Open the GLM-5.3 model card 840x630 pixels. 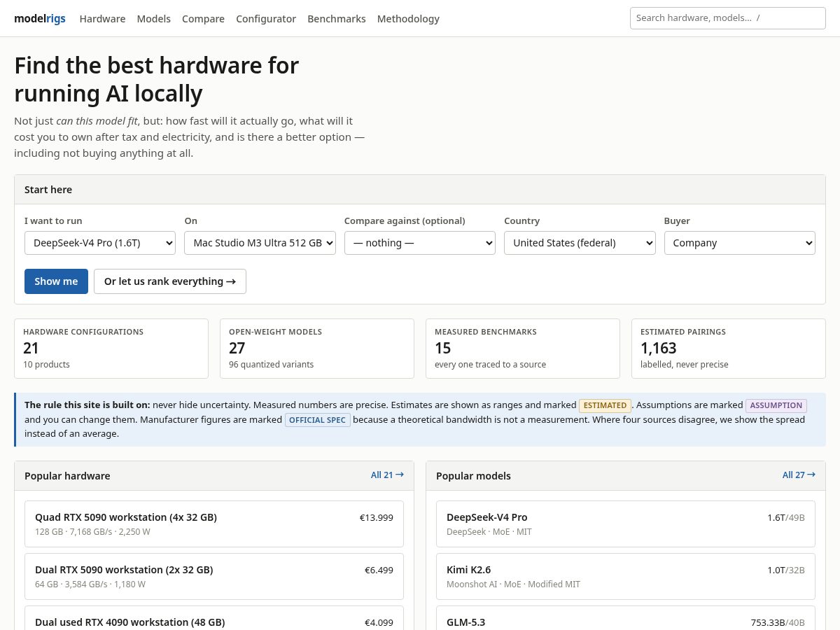point(626,618)
